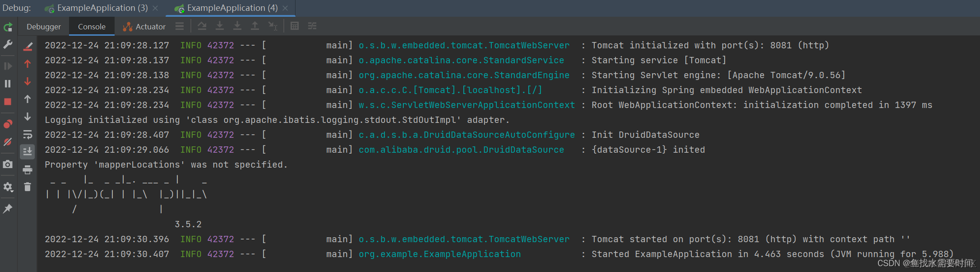The image size is (980, 272).
Task: Click the Step Out toolbar icon
Action: [255, 26]
